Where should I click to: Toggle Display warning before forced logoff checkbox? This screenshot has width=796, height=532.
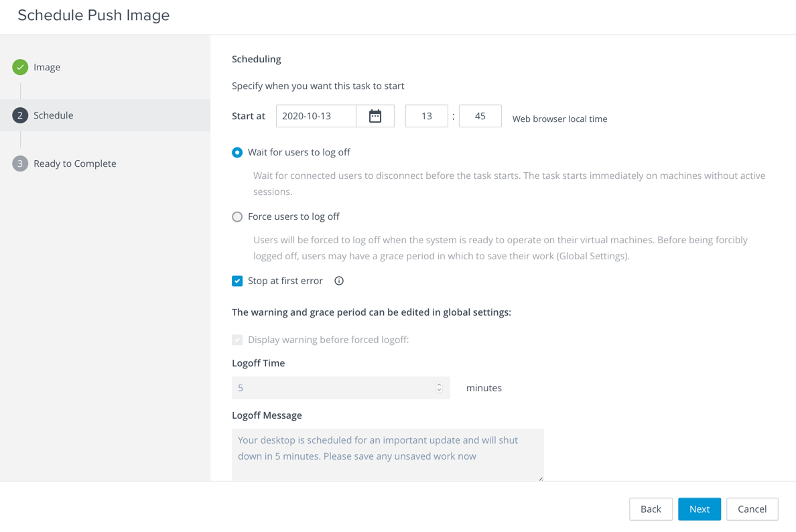coord(237,340)
